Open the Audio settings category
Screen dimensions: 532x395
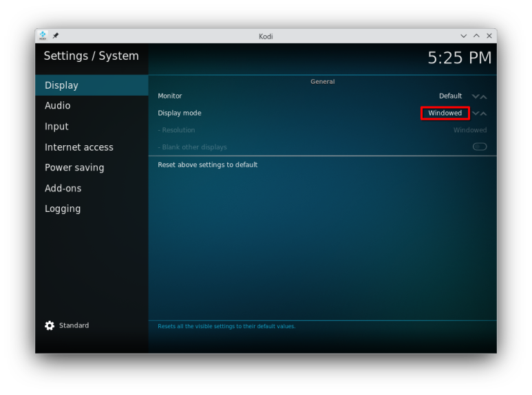(92, 105)
